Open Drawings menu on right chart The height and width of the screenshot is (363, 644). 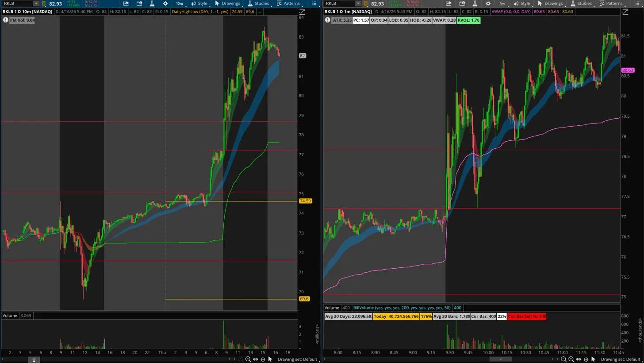click(x=550, y=4)
